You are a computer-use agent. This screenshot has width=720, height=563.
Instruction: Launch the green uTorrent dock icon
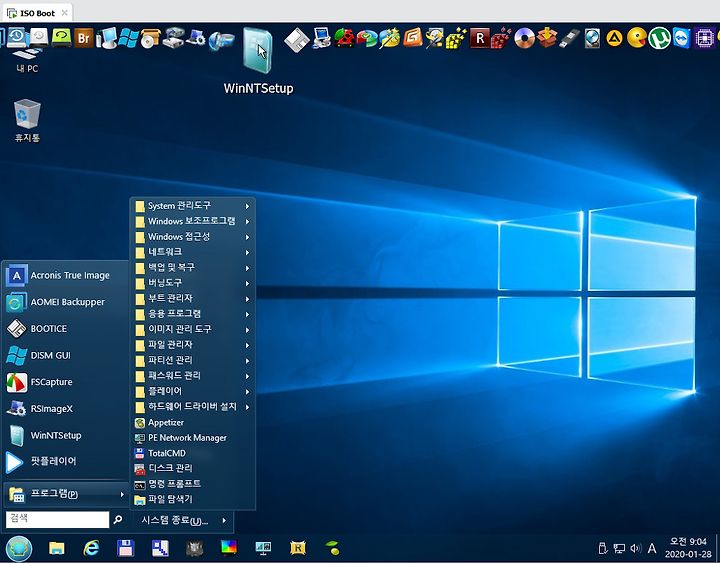coord(659,38)
